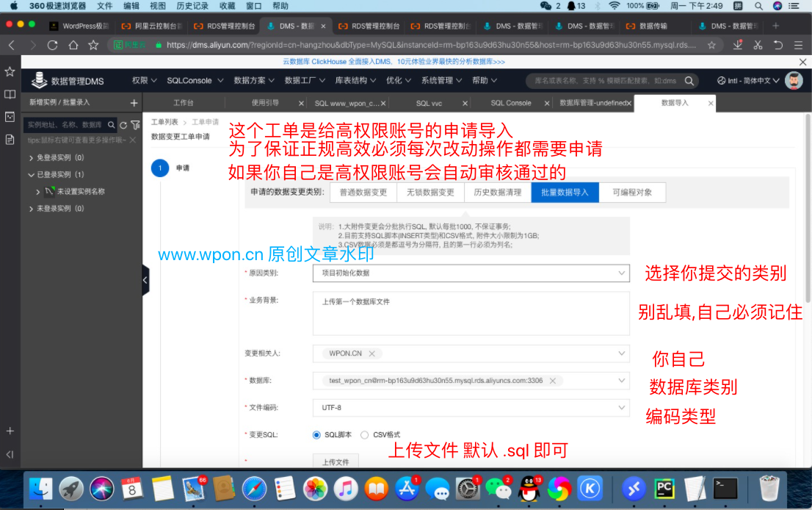Viewport: 812px width, 510px height.
Task: Open Safari from the dock
Action: pos(254,489)
